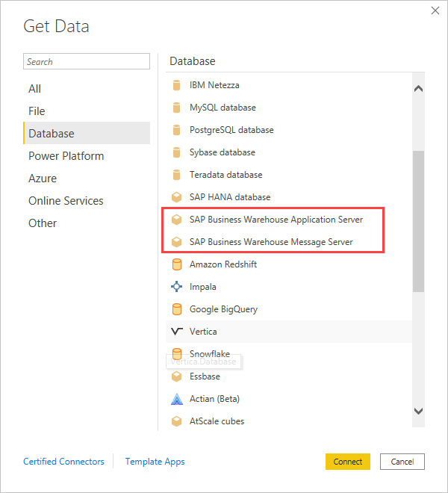Screen dimensions: 448x493
Task: Select MySQL database text entry
Action: click(x=223, y=108)
